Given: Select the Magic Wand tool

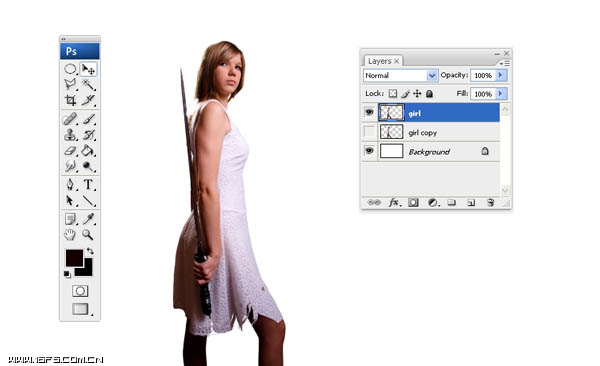Looking at the screenshot, I should [x=88, y=84].
